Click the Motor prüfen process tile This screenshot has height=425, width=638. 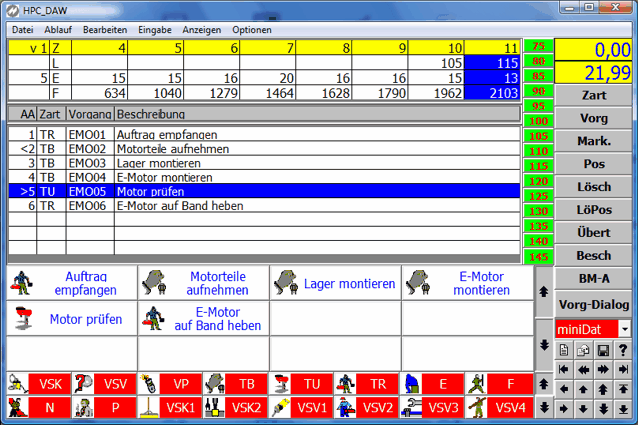(72, 319)
